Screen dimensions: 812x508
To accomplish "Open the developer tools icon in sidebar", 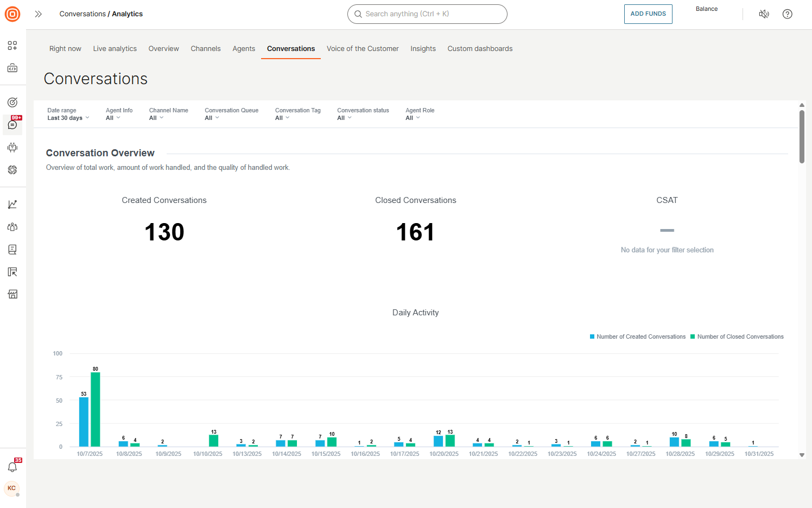I will point(12,68).
